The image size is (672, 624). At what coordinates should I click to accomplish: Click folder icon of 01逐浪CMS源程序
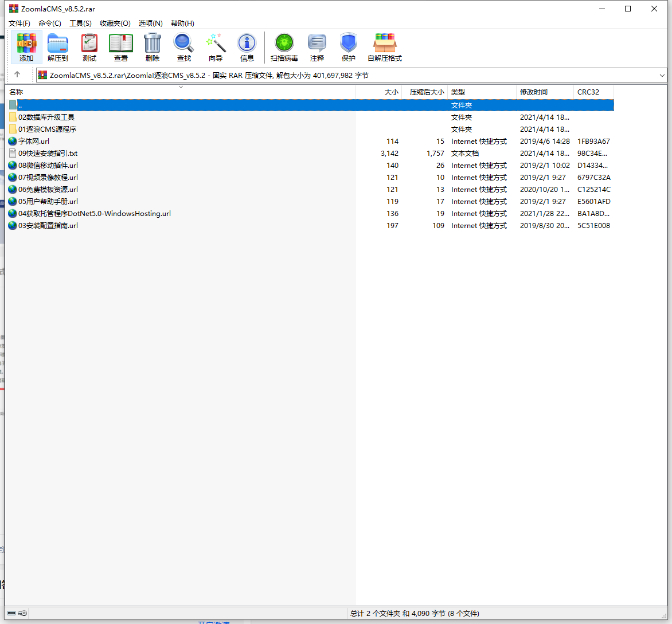pos(13,129)
